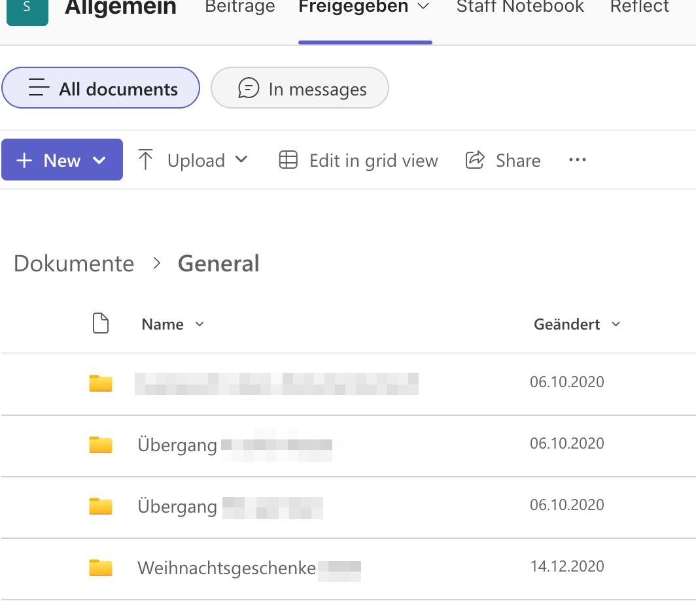Open the more options ellipsis menu
The height and width of the screenshot is (616, 696).
(577, 160)
